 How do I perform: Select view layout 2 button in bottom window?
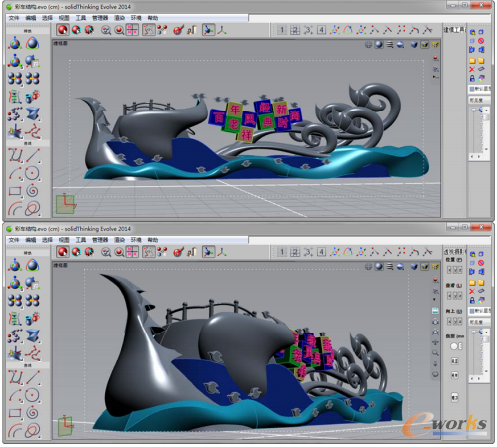[x=295, y=252]
